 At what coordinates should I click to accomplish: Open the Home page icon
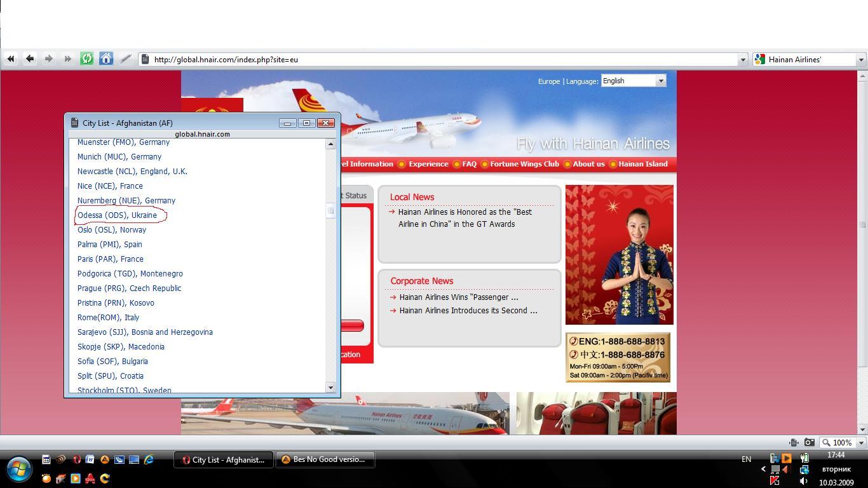[106, 59]
